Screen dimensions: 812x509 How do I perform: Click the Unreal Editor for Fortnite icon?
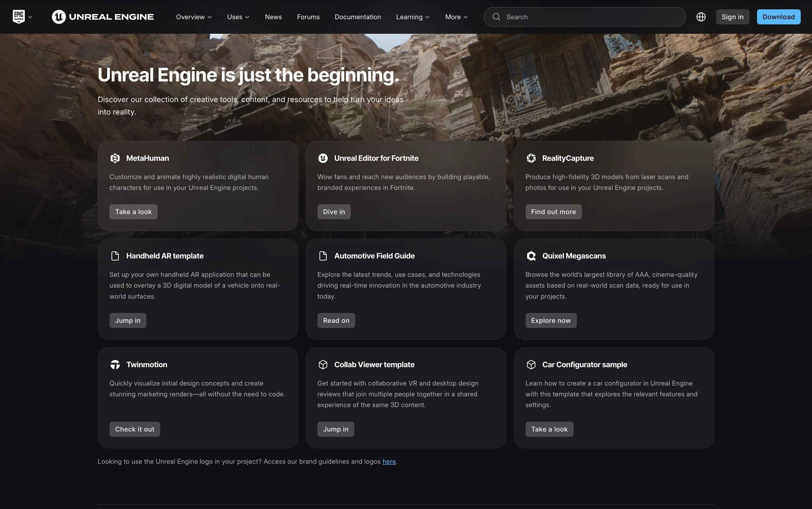tap(323, 158)
